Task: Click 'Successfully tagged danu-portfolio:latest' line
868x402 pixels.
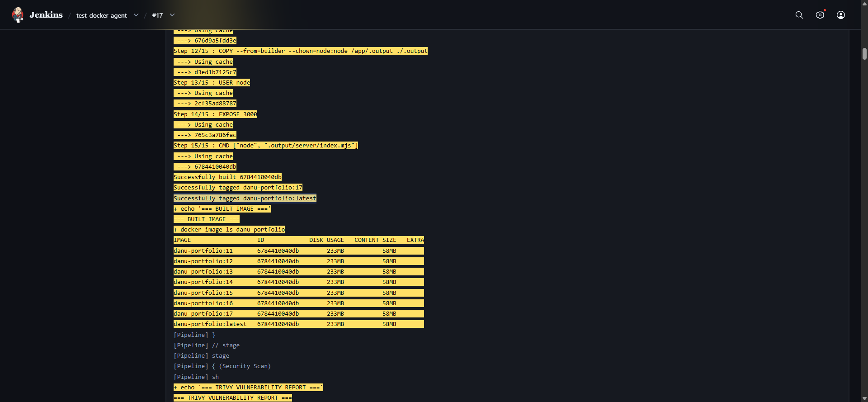Action: (x=245, y=199)
